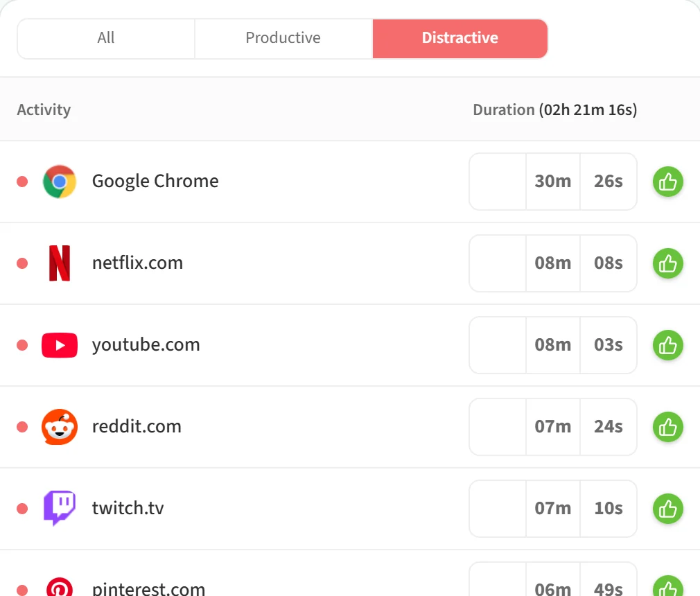700x596 pixels.
Task: Click the red dot beside reddit.com
Action: click(22, 427)
